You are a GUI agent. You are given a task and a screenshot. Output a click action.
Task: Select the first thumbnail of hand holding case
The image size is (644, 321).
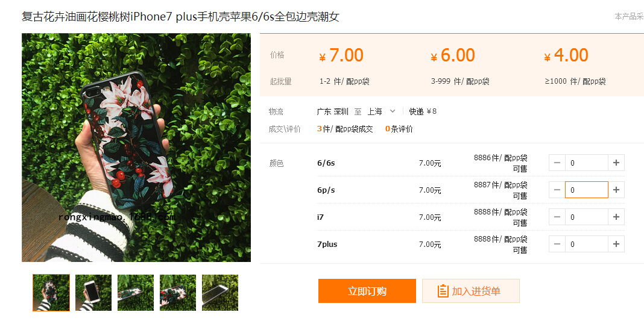pyautogui.click(x=51, y=293)
